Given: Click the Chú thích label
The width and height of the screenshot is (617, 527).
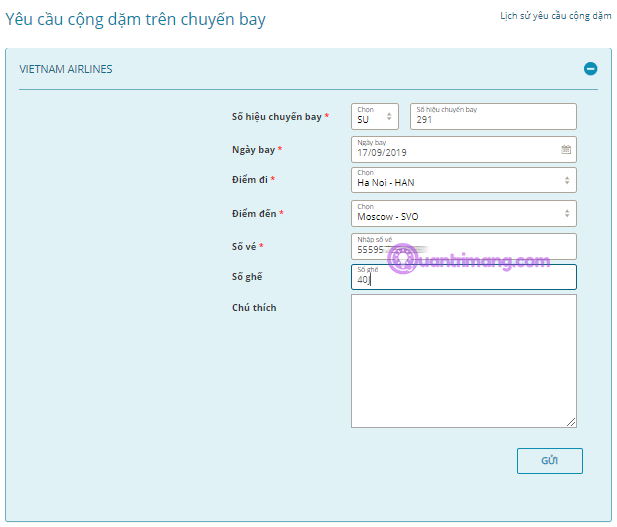Looking at the screenshot, I should tap(254, 307).
